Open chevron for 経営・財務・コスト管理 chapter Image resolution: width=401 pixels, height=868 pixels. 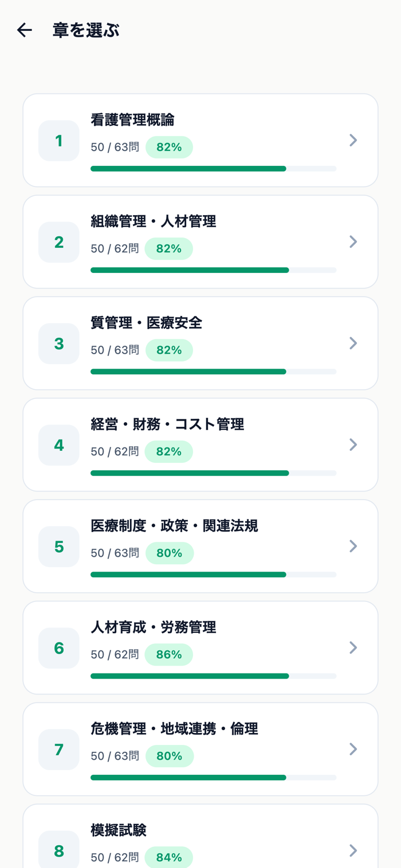click(353, 445)
